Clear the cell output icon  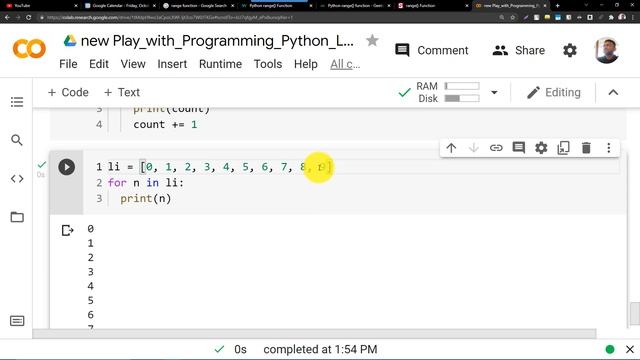(x=67, y=231)
